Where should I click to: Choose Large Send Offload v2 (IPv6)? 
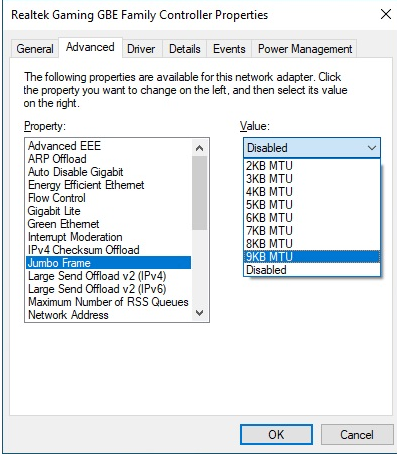coord(108,289)
